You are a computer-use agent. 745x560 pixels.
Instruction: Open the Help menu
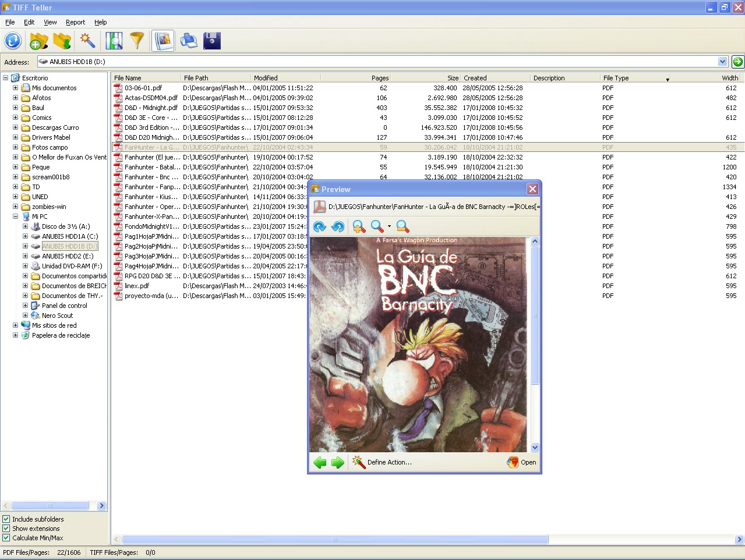[101, 22]
